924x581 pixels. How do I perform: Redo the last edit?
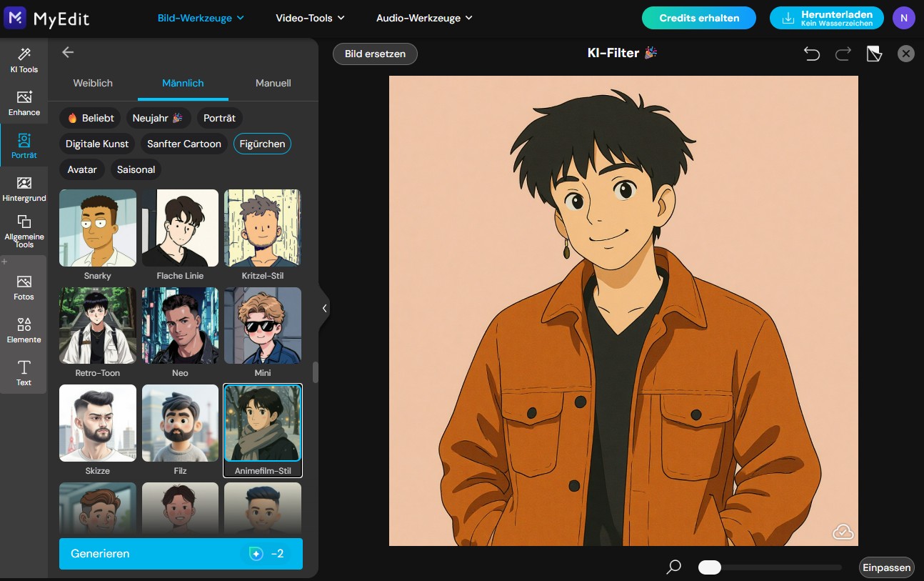point(843,53)
